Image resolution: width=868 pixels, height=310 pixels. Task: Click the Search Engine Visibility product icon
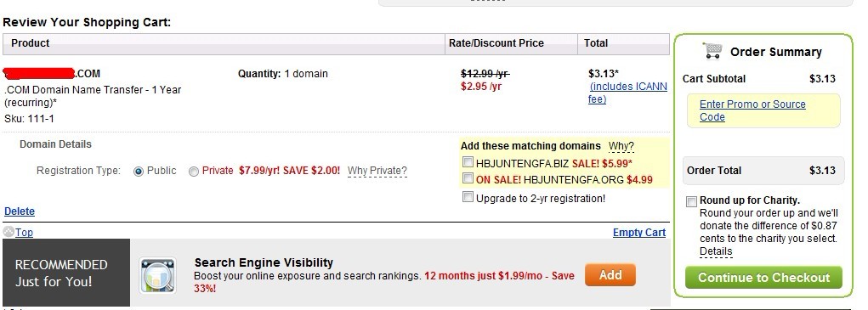pyautogui.click(x=158, y=274)
